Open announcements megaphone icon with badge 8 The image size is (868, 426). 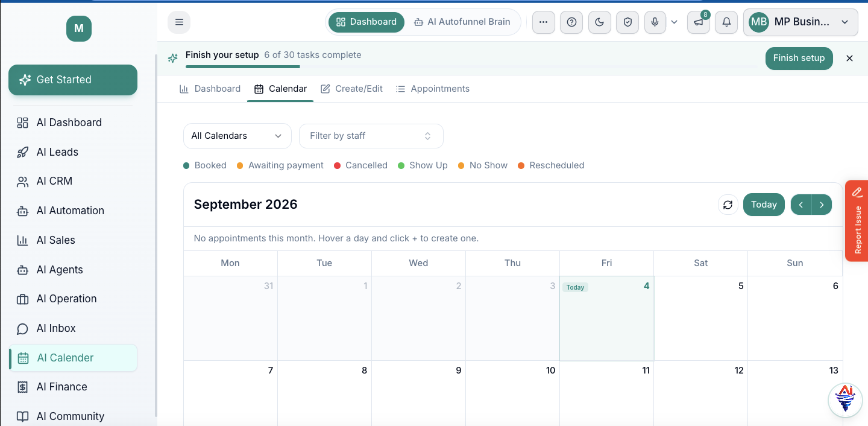pyautogui.click(x=698, y=22)
